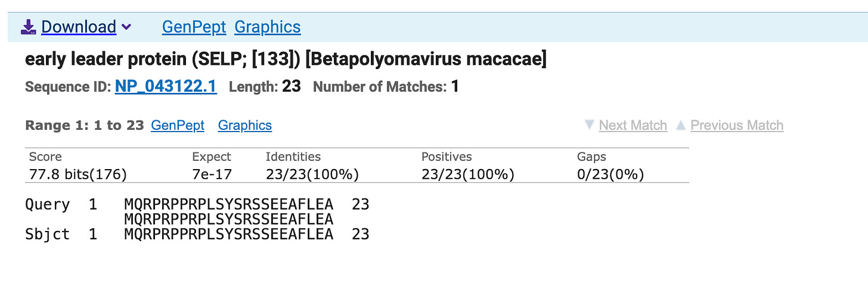Viewport: 868px width, 284px height.
Task: Click the Gaps value 0/23(0%)
Action: coord(610,174)
